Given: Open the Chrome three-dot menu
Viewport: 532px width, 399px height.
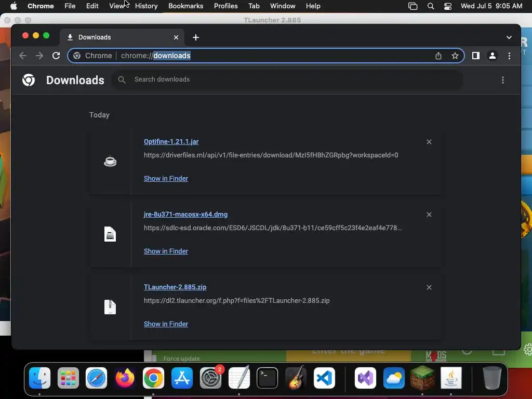Looking at the screenshot, I should point(509,56).
